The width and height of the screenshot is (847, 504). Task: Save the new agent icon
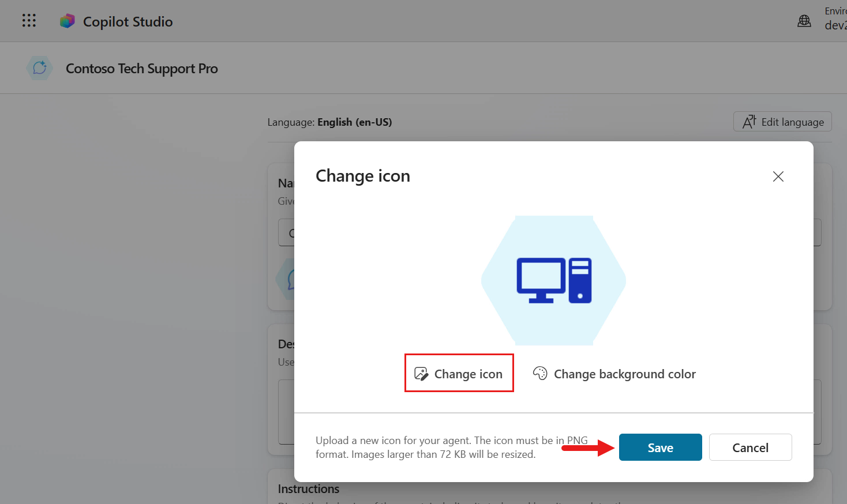pos(660,447)
